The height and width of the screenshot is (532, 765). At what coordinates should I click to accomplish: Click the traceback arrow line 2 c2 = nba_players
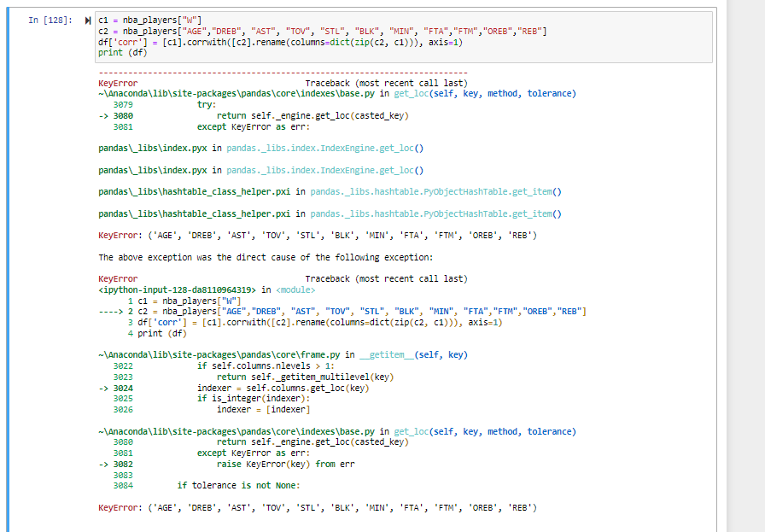(x=342, y=312)
